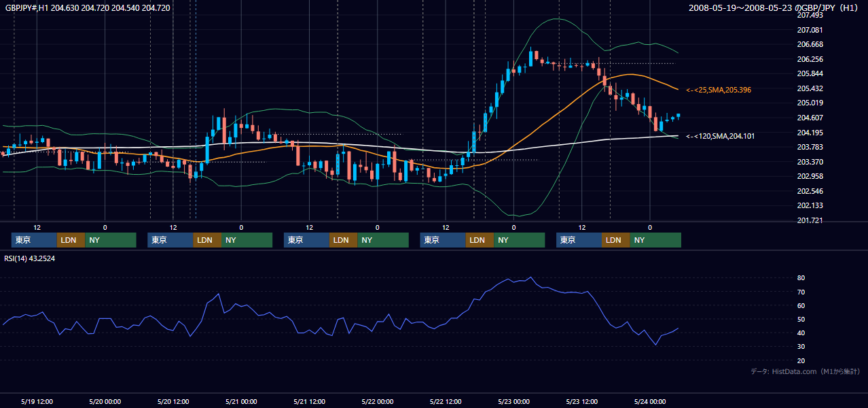
Task: Click price axis value 204.195
Action: point(810,133)
